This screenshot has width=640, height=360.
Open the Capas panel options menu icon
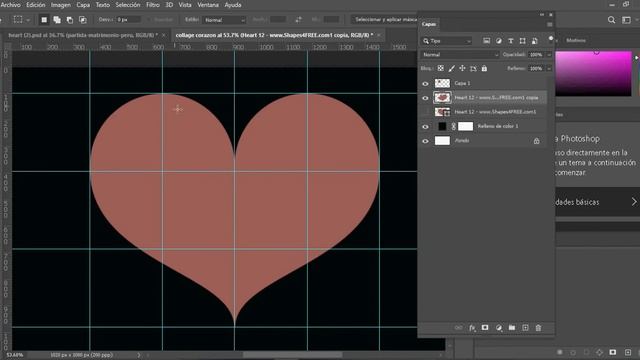549,24
